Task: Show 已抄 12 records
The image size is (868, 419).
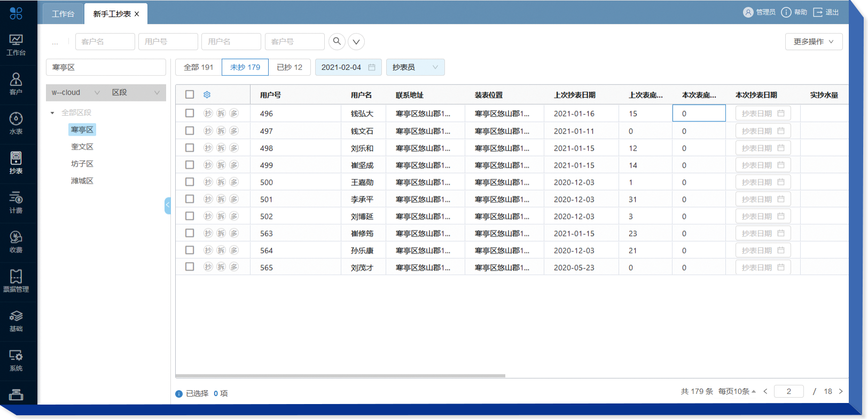Action: (x=290, y=67)
